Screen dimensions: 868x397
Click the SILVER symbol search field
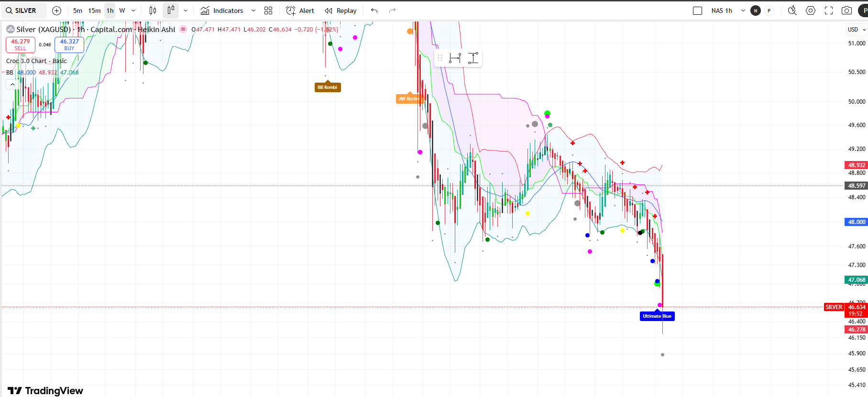(22, 11)
